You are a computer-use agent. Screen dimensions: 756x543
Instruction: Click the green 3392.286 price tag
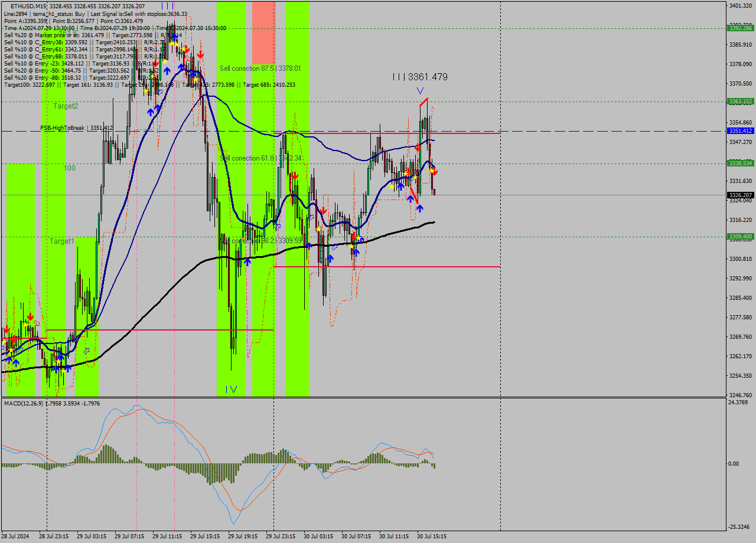[x=740, y=28]
